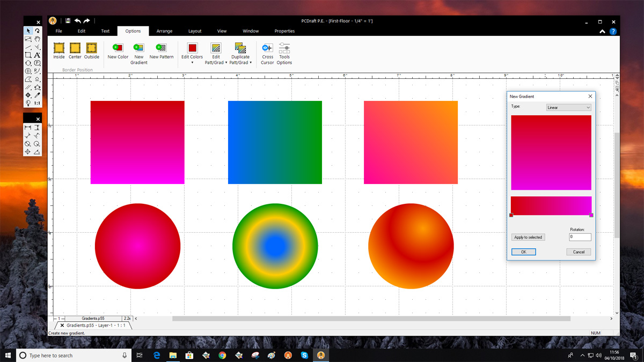Select the text tool in the tool palette

pyautogui.click(x=37, y=55)
